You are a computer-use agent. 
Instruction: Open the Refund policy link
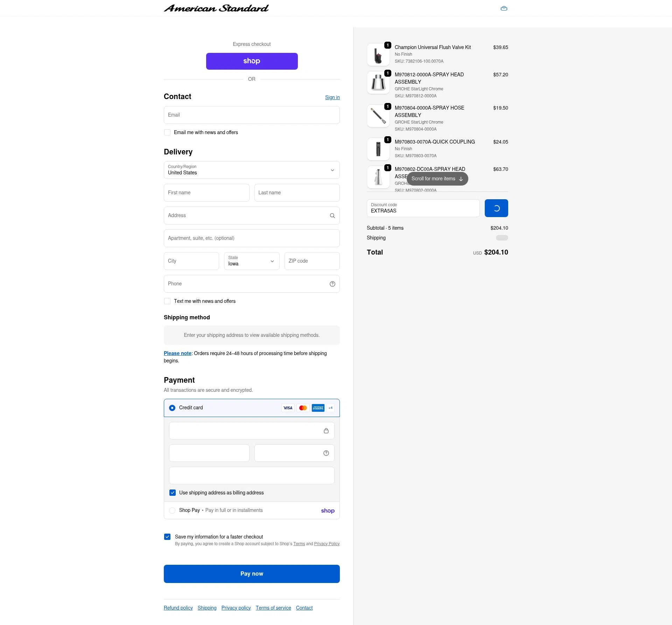[x=178, y=608]
